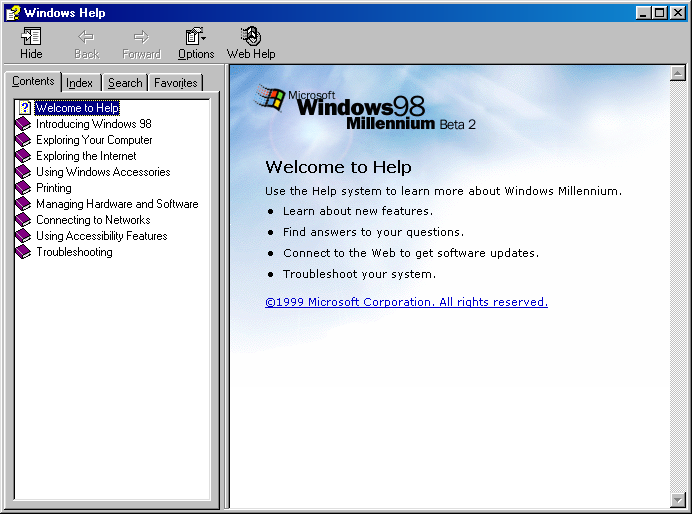Select Using Windows Accessories in contents
The image size is (692, 514).
pyautogui.click(x=103, y=172)
